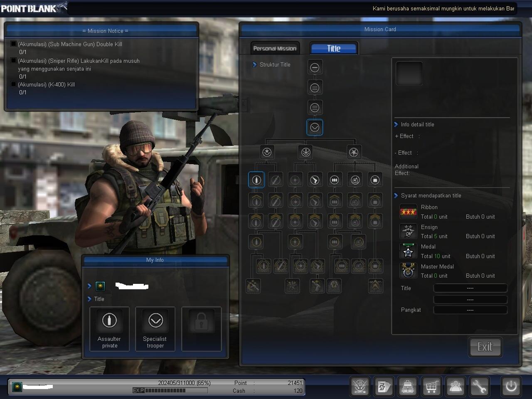Click the Syarat mendapatkan title heading

(x=431, y=195)
